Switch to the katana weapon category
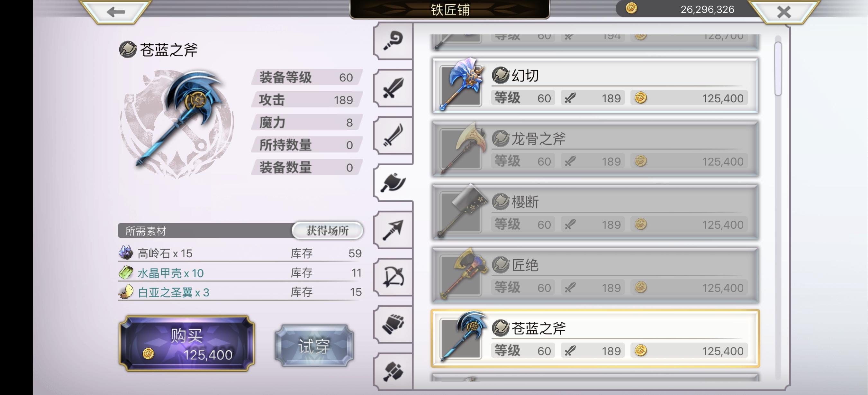Screen dimensions: 868x395 pyautogui.click(x=393, y=135)
